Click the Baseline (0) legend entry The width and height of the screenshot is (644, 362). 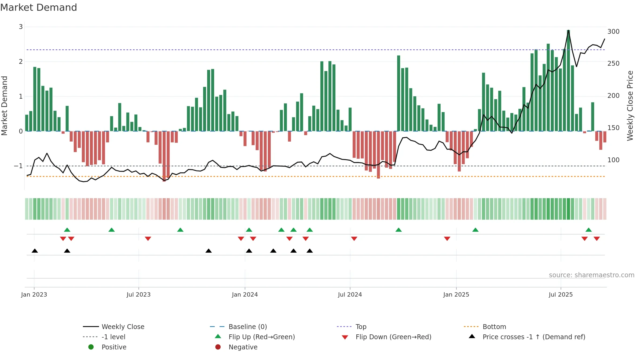tap(238, 327)
